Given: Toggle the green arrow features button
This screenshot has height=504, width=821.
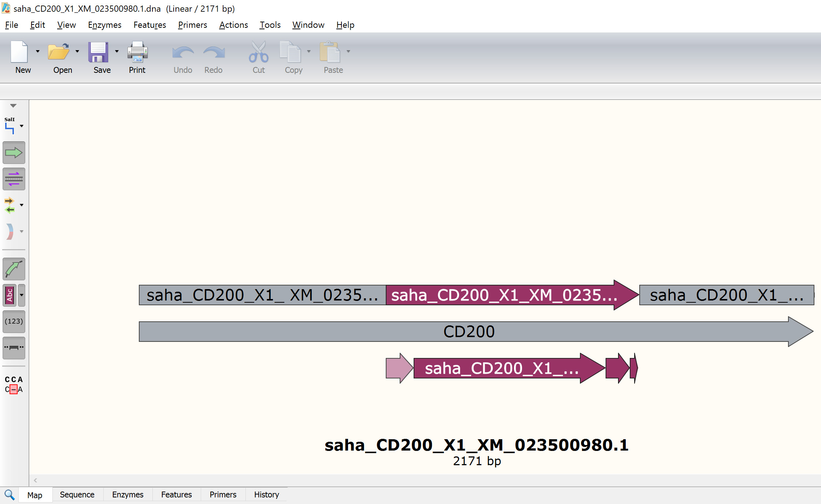Looking at the screenshot, I should click(14, 153).
